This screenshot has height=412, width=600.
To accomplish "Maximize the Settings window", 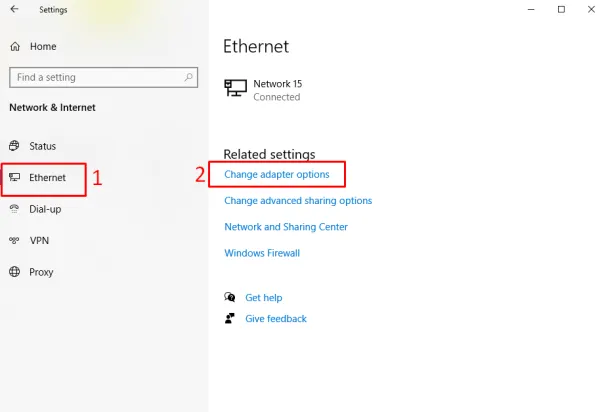I will click(x=561, y=10).
